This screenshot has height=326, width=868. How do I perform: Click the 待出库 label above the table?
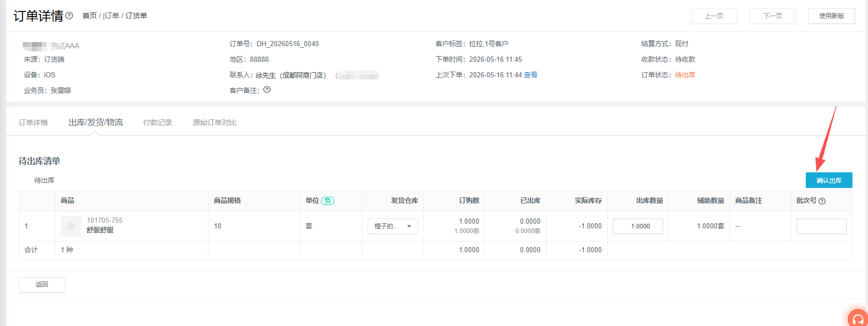click(x=44, y=180)
